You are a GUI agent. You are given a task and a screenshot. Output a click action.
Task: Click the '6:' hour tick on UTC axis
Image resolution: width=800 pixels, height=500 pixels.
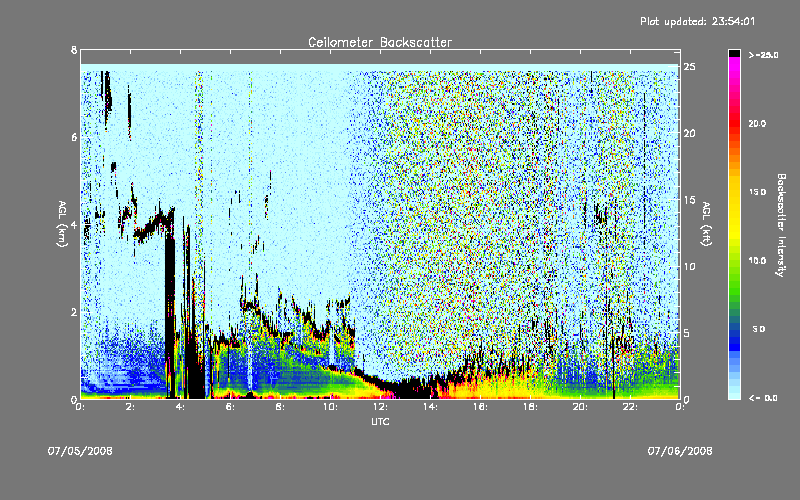pos(231,407)
